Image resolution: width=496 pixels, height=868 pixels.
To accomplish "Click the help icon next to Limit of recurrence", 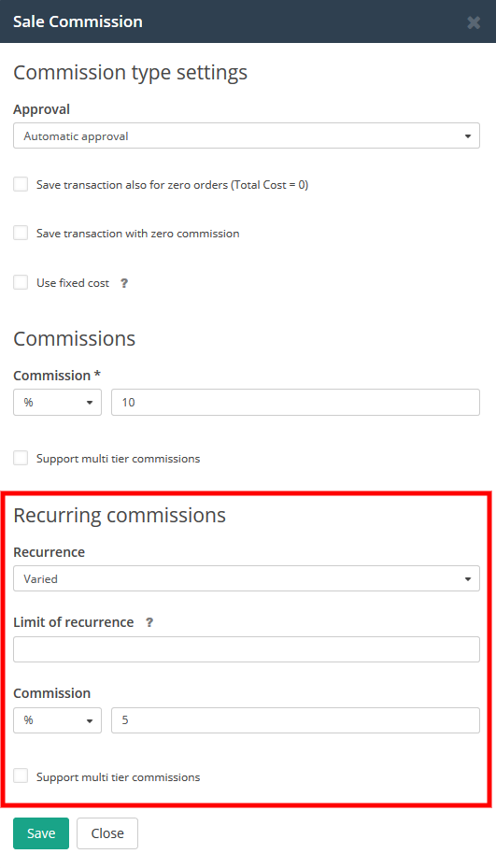I will pos(149,622).
